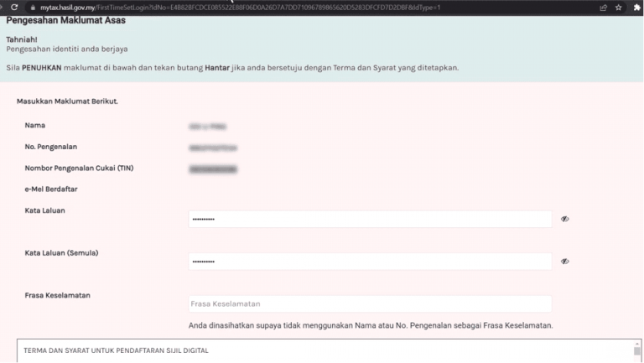Click the lock icon beside mytax.hasil.gov.my
Screen dimensions: 644x363
32,7
